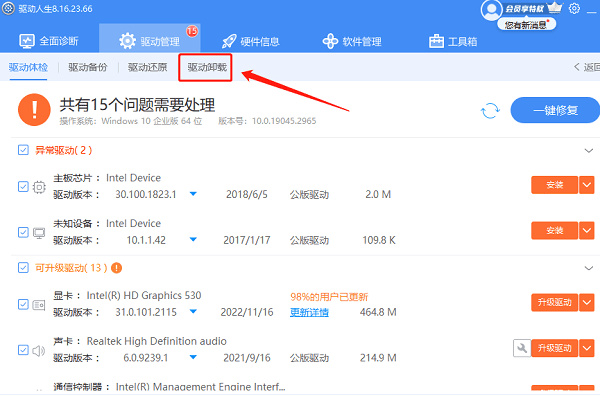
Task: Open settings gear in title bar
Action: (574, 8)
